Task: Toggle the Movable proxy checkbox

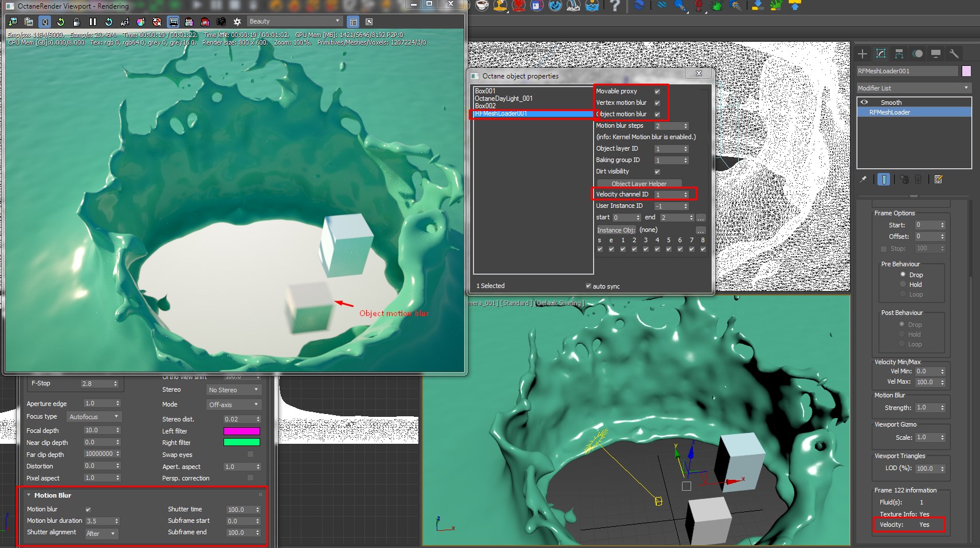Action: coord(657,92)
